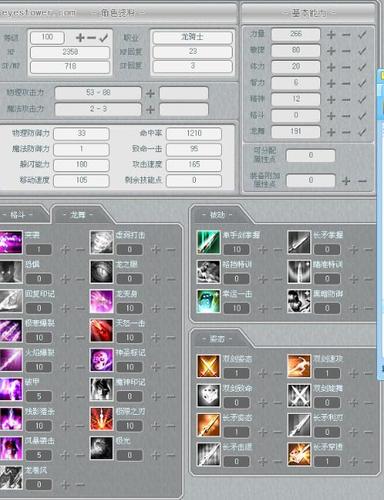Click the white dice skill icon
Screen dimensions: 384x500
click(208, 395)
